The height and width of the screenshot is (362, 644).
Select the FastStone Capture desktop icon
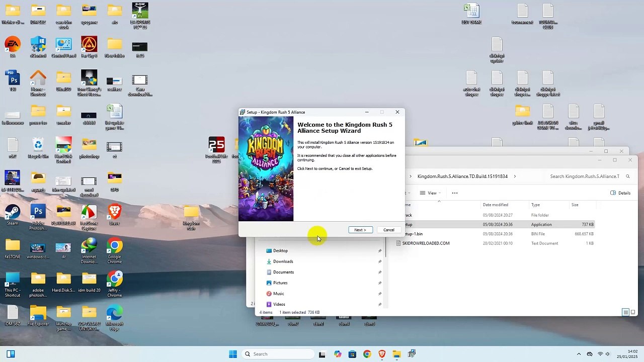89,217
